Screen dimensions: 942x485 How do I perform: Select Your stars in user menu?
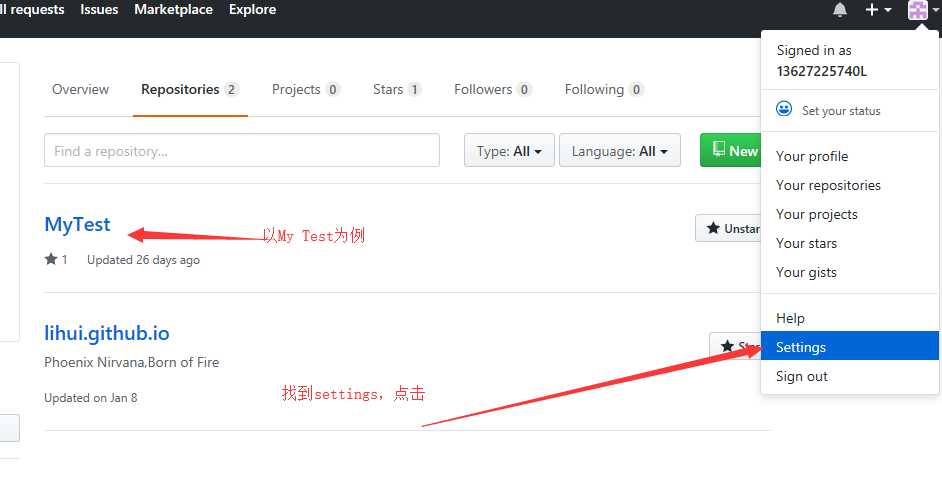[x=806, y=243]
